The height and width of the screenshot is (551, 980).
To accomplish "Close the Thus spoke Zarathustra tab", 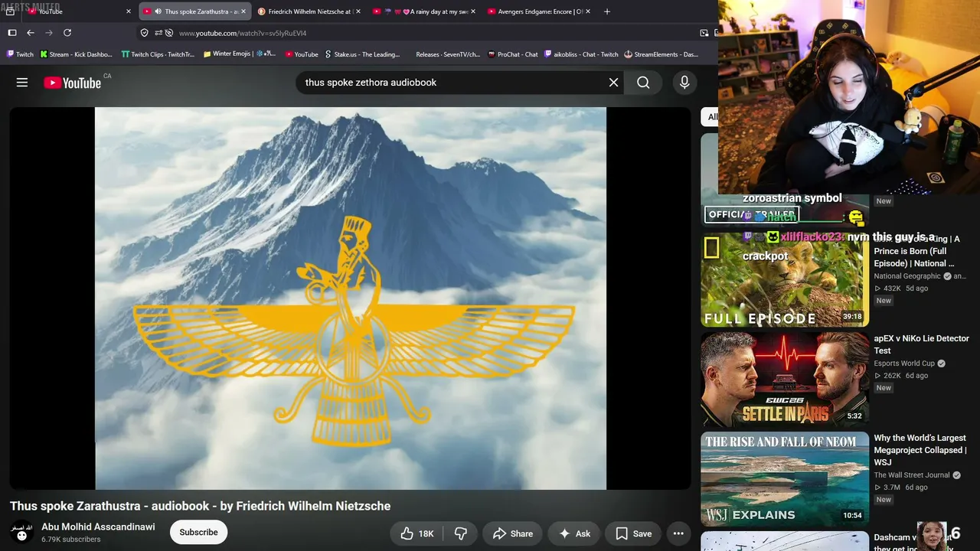I will 243,11.
